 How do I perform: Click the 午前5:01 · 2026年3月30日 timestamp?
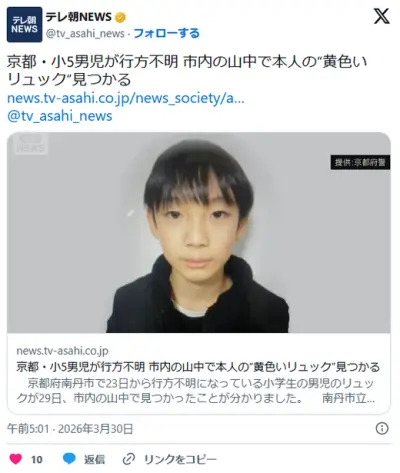click(70, 429)
